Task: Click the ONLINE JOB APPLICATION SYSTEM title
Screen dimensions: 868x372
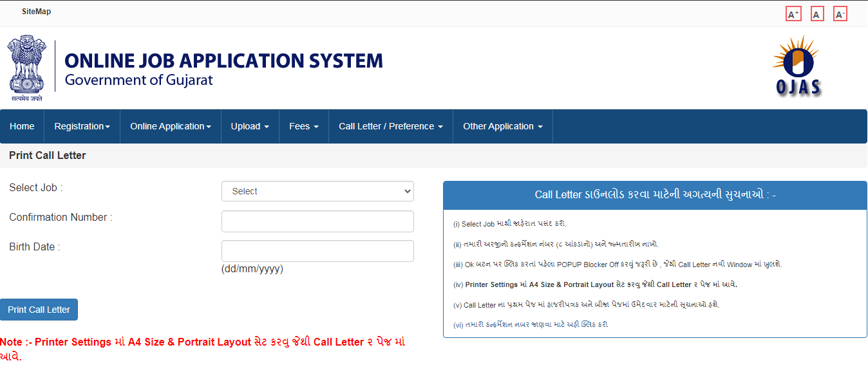Action: [x=224, y=61]
